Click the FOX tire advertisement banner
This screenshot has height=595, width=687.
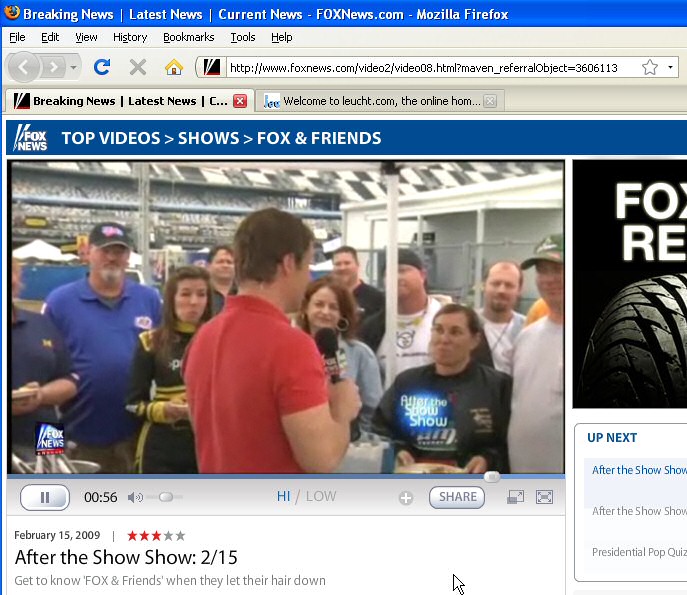tap(630, 284)
